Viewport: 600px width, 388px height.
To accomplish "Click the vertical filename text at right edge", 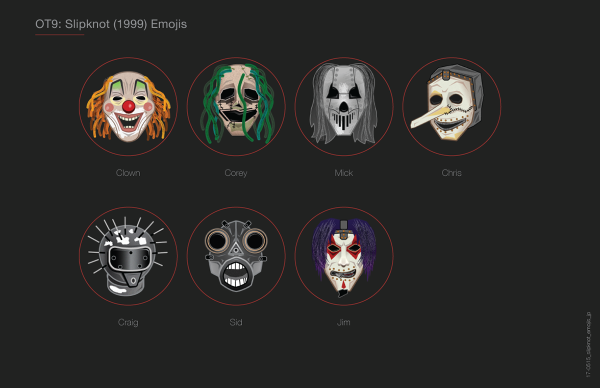I will pyautogui.click(x=589, y=345).
